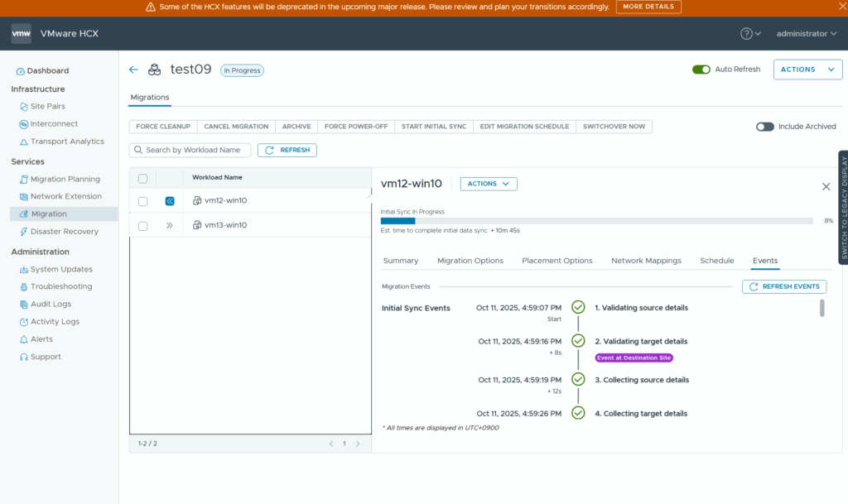Expand the vm12-win10 ACTIONS dropdown
This screenshot has height=504, width=848.
[489, 184]
